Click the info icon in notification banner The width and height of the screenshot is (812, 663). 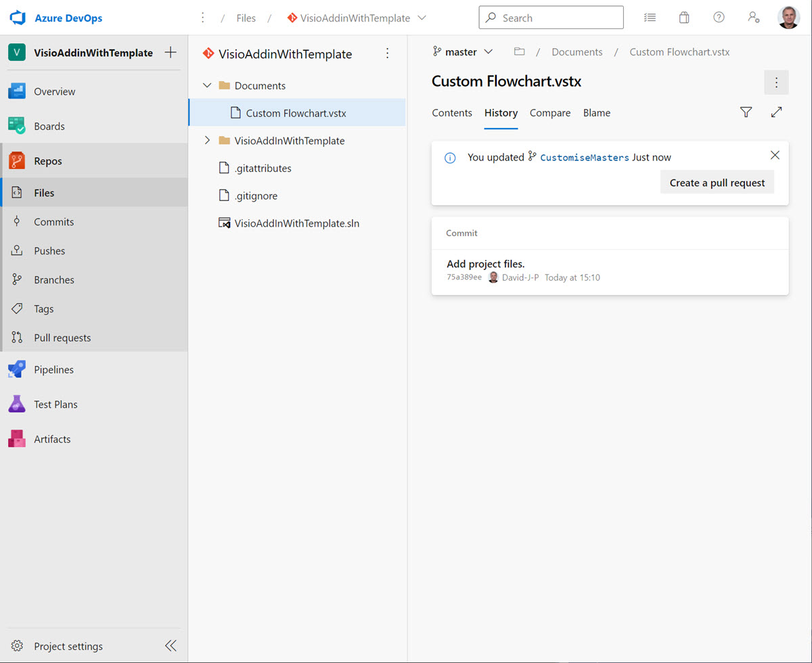[x=449, y=158]
